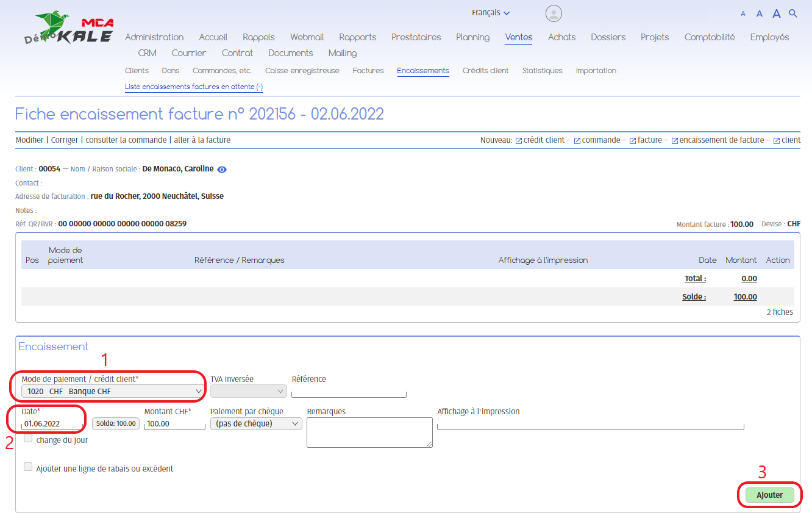812x521 pixels.
Task: Go to the Dons submenu
Action: 171,71
